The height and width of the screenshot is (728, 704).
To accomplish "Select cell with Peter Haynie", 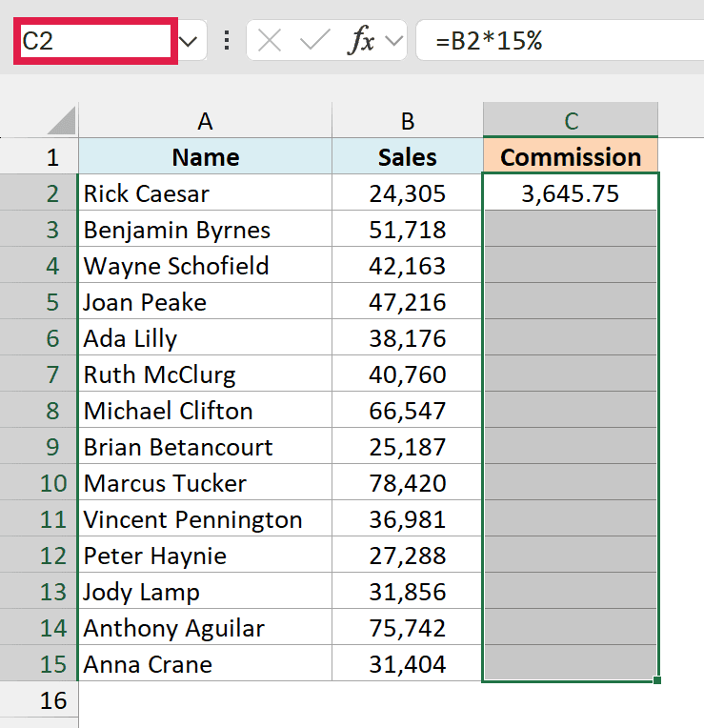I will 205,556.
